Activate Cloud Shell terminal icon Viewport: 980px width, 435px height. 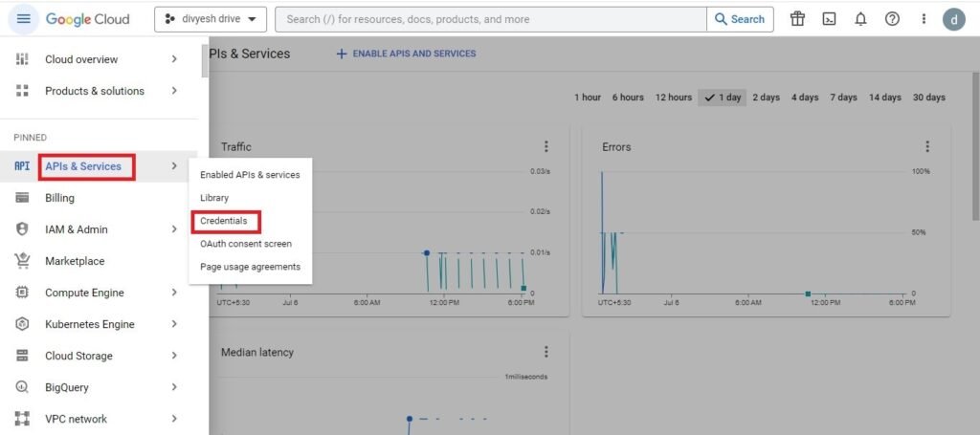(830, 19)
